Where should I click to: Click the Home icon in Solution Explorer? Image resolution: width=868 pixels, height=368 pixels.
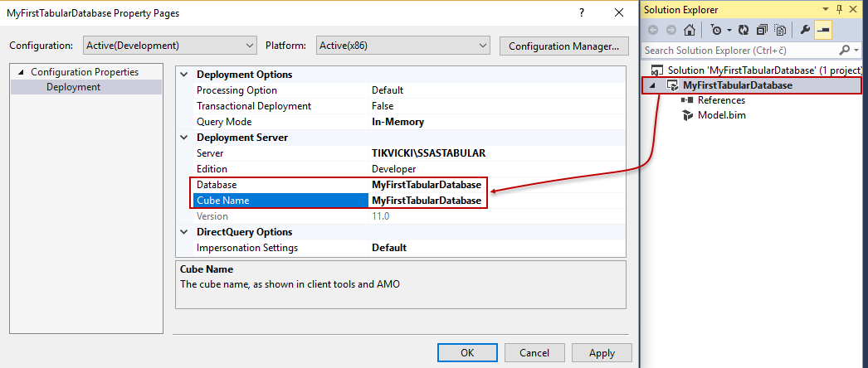[689, 31]
